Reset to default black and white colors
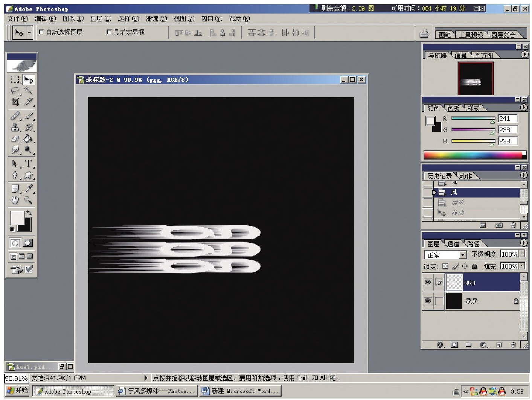This screenshot has height=400, width=532. pyautogui.click(x=12, y=229)
